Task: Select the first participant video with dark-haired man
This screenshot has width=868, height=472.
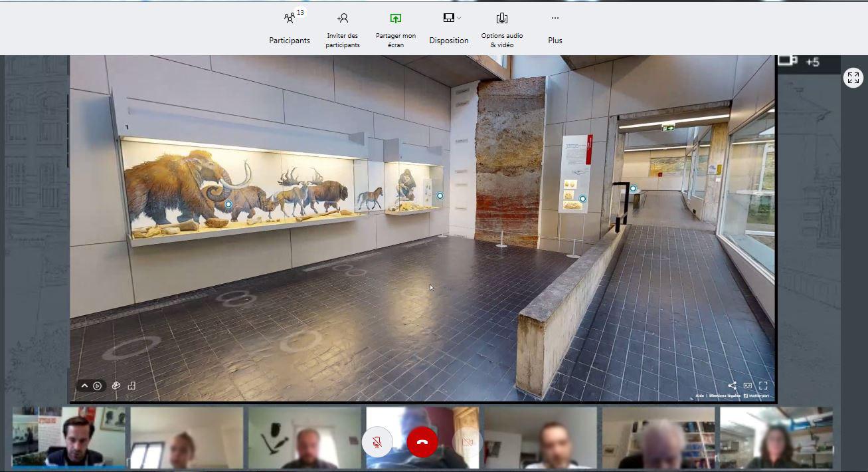Action: (x=69, y=437)
